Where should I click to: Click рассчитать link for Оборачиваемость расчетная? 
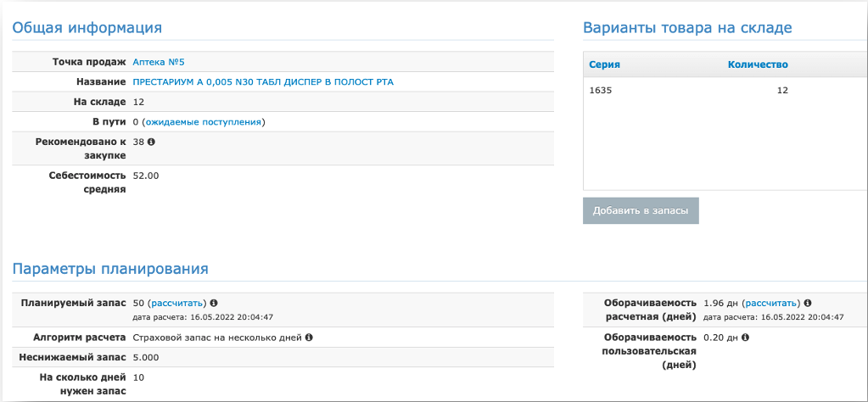point(770,303)
